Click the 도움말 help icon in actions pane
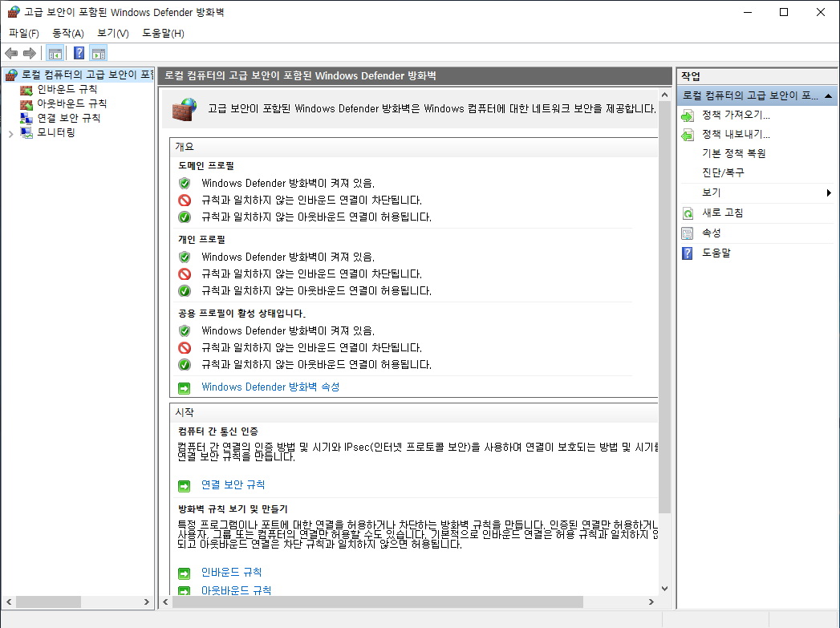This screenshot has width=840, height=628. click(688, 253)
